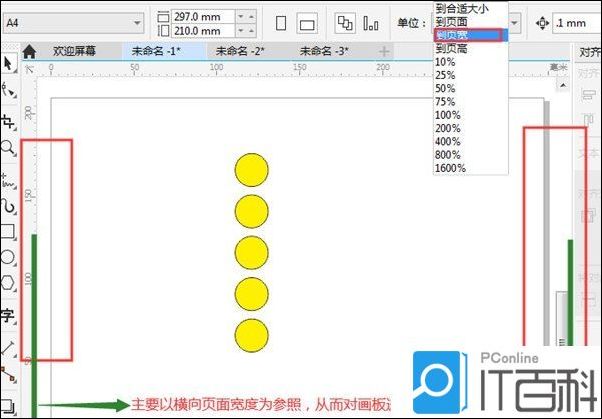Choose 到页高 zoom option
Image resolution: width=602 pixels, height=419 pixels.
coord(471,49)
